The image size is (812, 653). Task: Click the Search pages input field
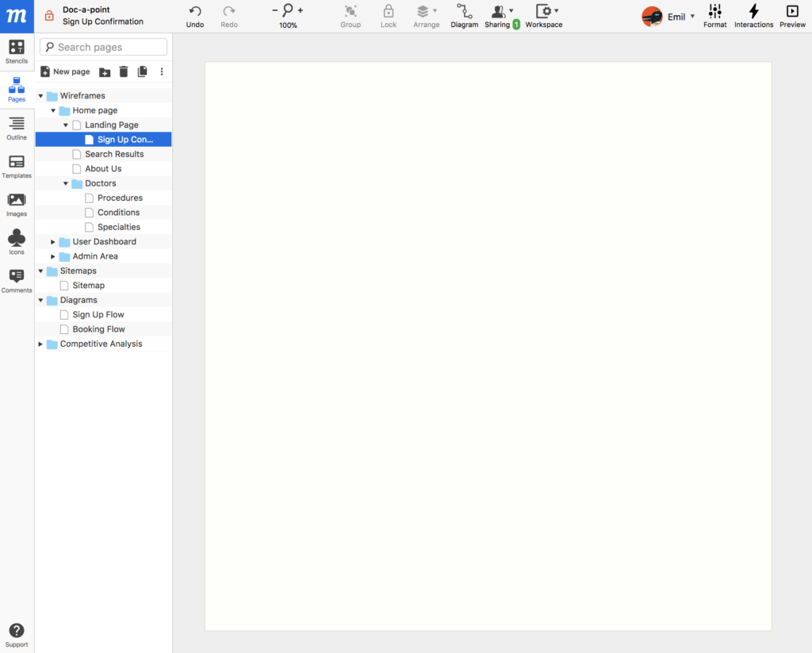[104, 48]
